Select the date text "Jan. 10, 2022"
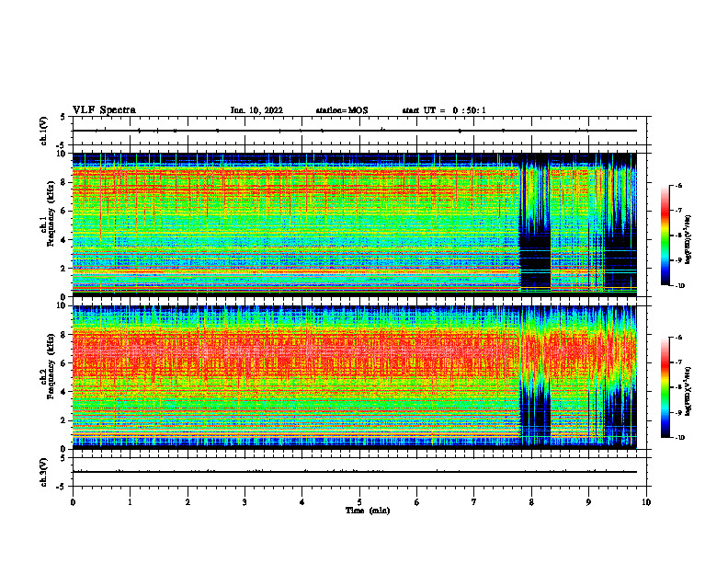 tap(256, 110)
